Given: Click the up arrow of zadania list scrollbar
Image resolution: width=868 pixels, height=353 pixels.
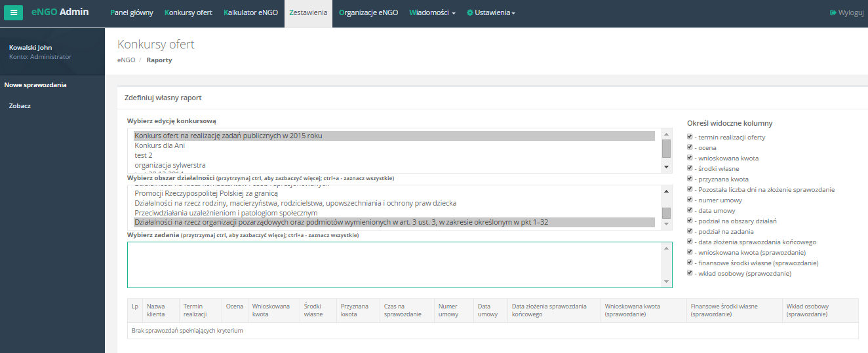Looking at the screenshot, I should coord(667,248).
